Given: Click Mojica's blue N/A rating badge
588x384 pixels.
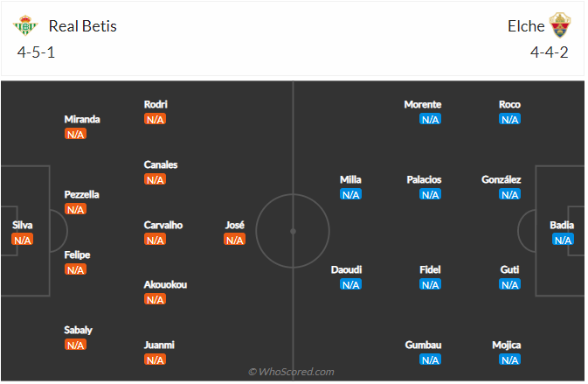Looking at the screenshot, I should click(x=509, y=360).
